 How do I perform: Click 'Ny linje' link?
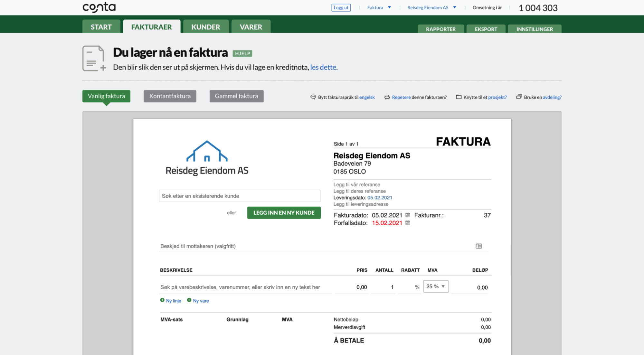point(174,301)
